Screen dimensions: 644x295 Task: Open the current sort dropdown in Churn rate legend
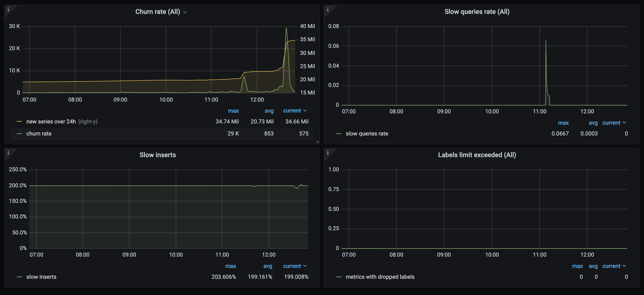[295, 111]
